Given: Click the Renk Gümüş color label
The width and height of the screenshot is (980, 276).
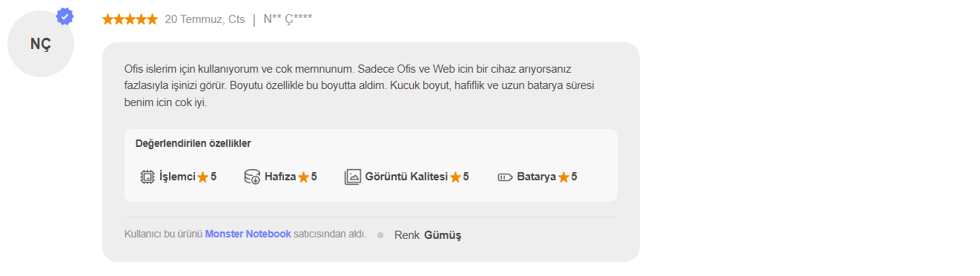Looking at the screenshot, I should pyautogui.click(x=428, y=235).
